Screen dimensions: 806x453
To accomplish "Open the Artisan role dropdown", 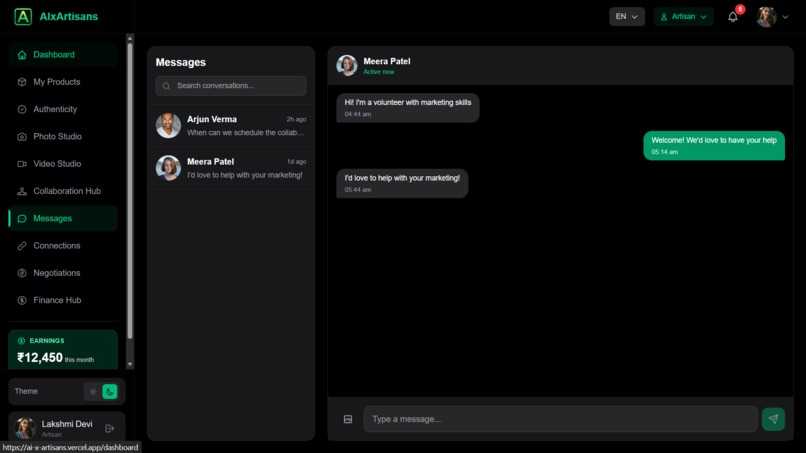I will tap(683, 16).
